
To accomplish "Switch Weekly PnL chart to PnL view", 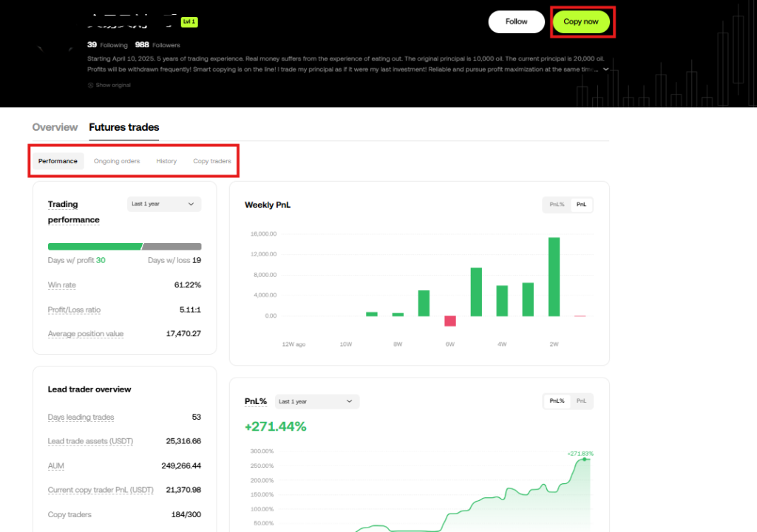I will point(582,205).
